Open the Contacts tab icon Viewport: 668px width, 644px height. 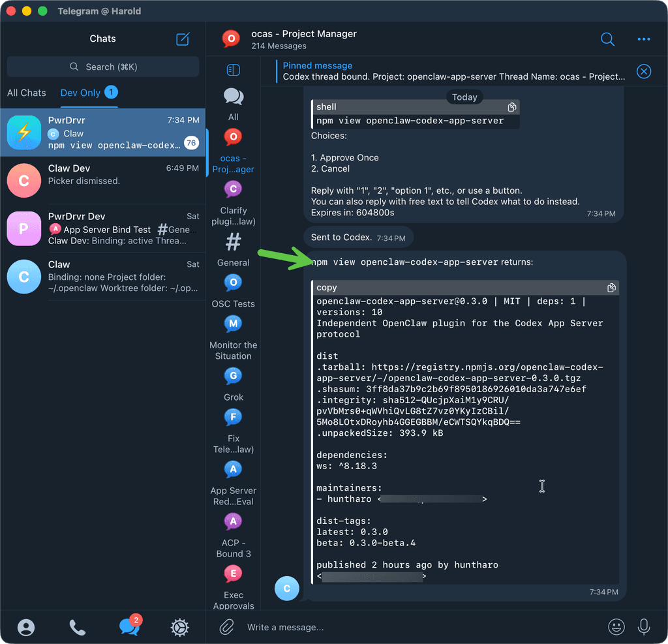click(26, 627)
